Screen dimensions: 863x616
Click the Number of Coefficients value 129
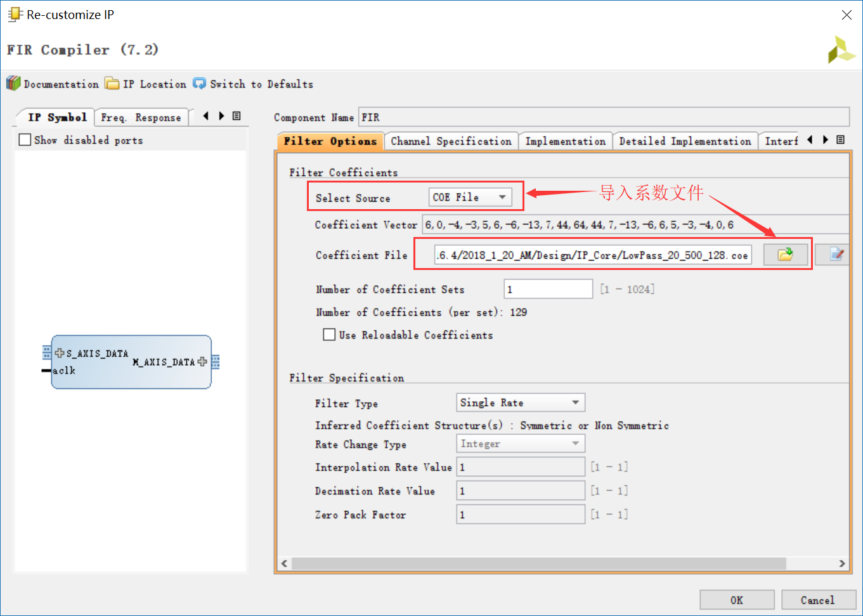point(519,312)
